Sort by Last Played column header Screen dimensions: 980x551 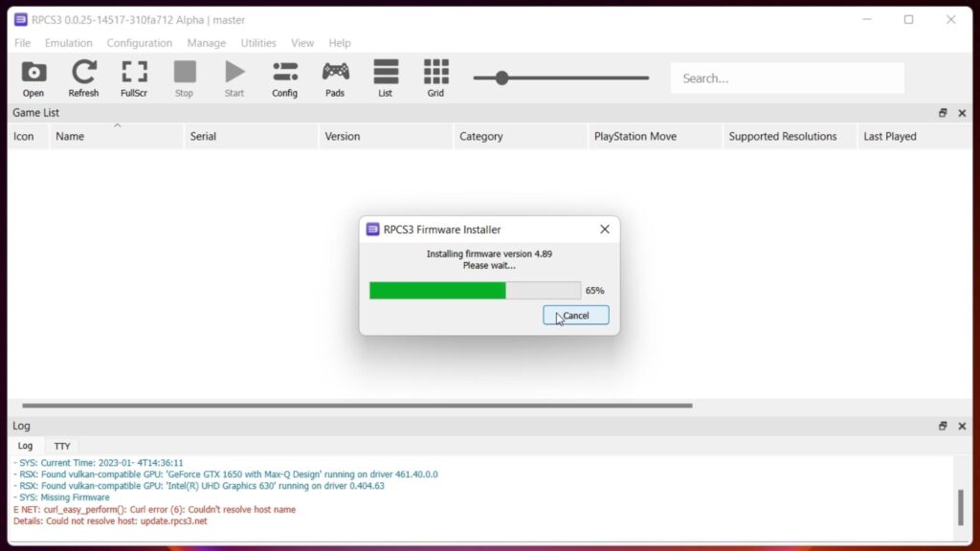pos(889,137)
